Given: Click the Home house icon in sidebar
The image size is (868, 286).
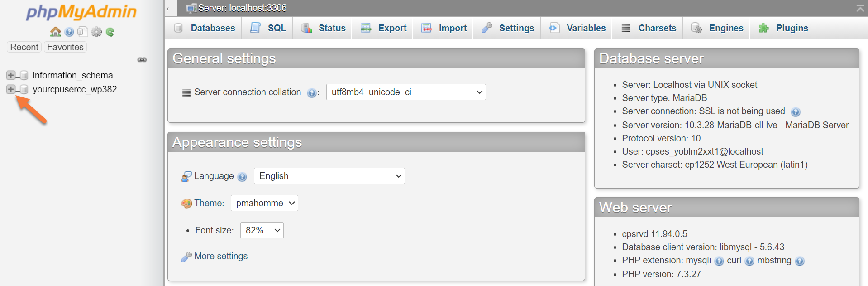Looking at the screenshot, I should click(55, 32).
